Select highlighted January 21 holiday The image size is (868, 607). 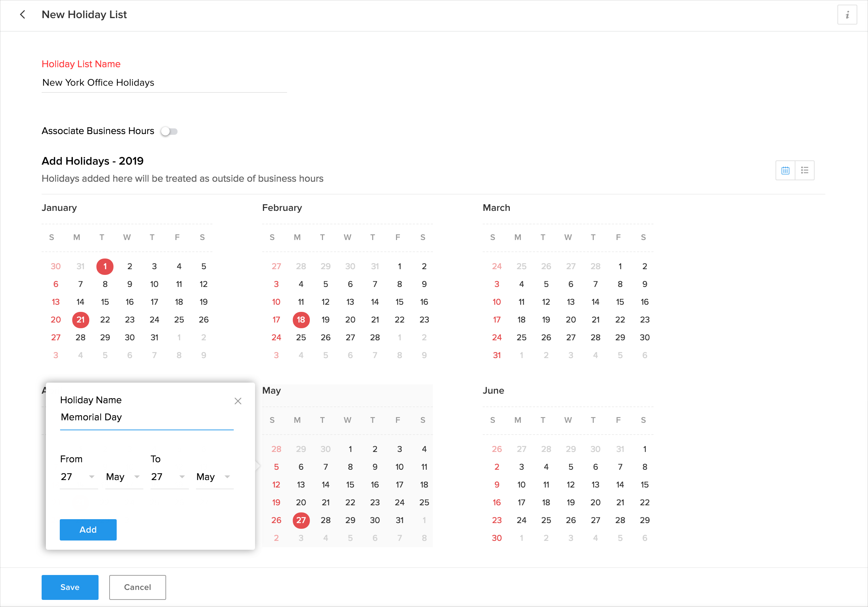click(x=80, y=320)
